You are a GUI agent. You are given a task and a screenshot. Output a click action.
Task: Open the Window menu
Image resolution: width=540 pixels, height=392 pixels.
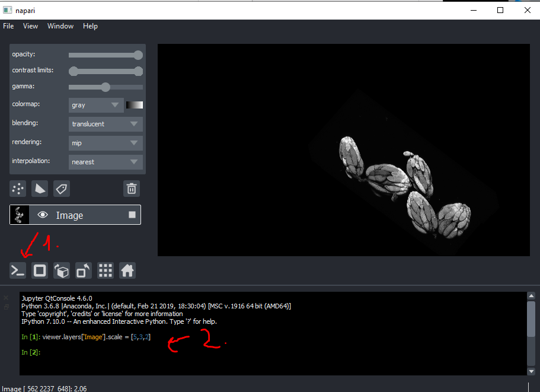(60, 26)
